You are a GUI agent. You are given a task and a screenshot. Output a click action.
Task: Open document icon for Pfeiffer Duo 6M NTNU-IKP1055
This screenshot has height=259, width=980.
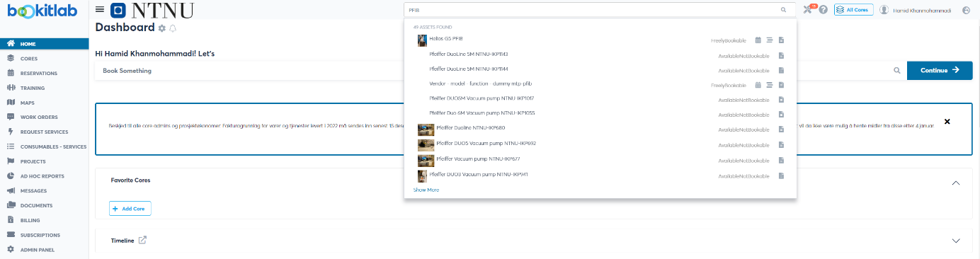point(781,115)
